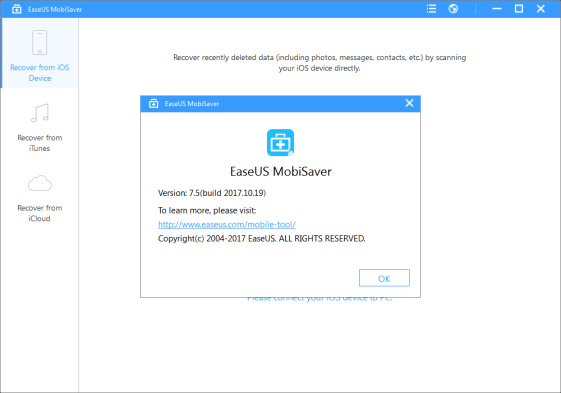Click the recover recently deleted data description
The height and width of the screenshot is (393, 561).
[x=319, y=63]
